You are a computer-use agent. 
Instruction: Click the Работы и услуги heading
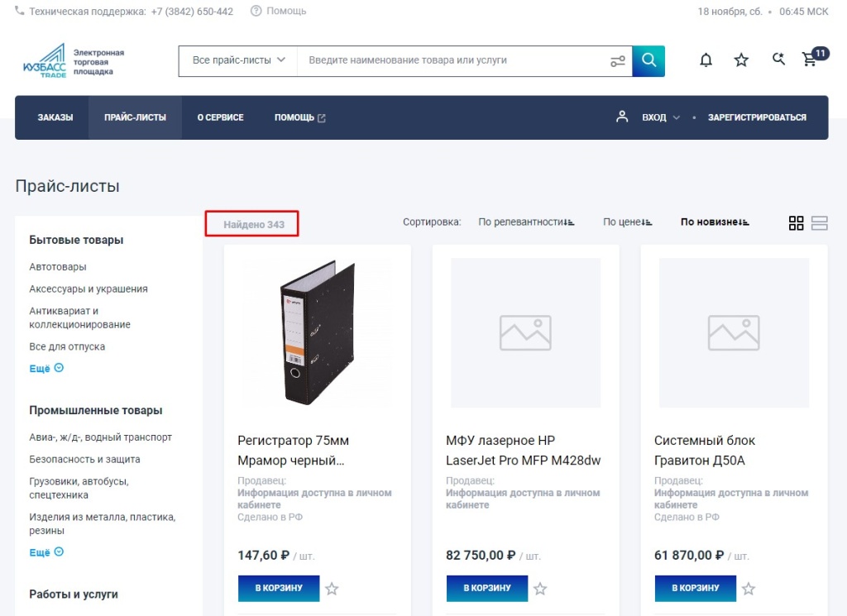tap(74, 594)
